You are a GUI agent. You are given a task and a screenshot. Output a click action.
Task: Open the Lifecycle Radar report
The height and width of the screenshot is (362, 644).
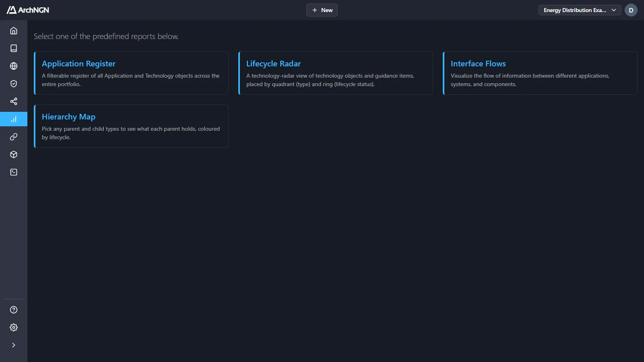336,73
